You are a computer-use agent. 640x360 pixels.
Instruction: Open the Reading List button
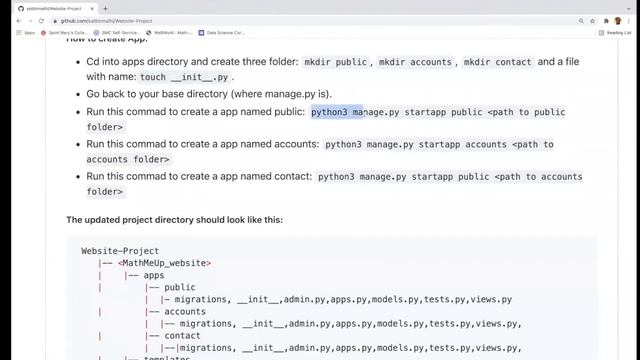pos(615,33)
